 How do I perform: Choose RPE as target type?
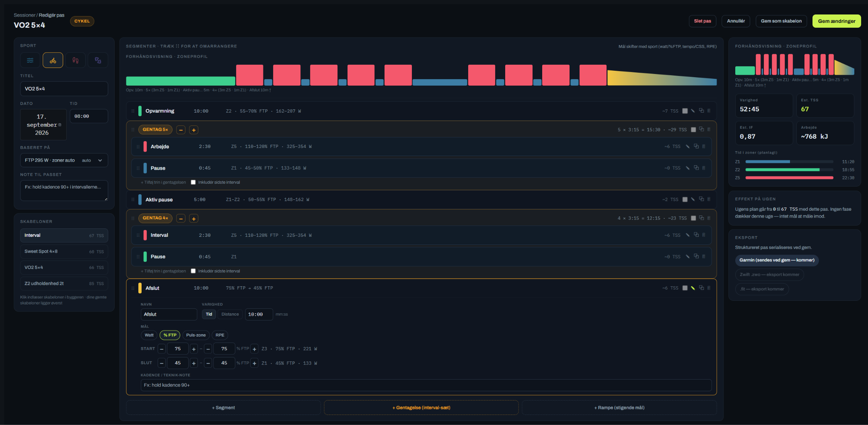(220, 335)
